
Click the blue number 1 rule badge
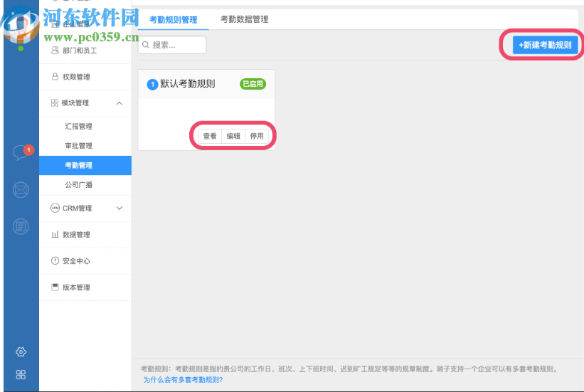click(152, 84)
